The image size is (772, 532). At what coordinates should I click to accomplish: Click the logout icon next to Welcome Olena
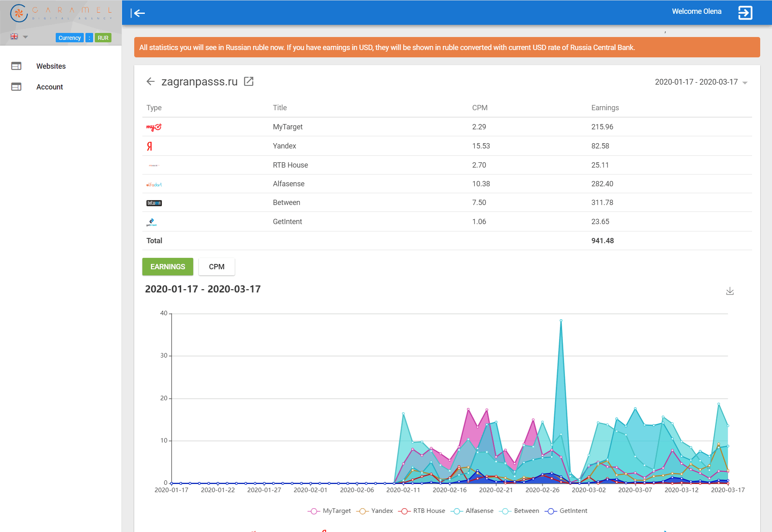pos(745,13)
